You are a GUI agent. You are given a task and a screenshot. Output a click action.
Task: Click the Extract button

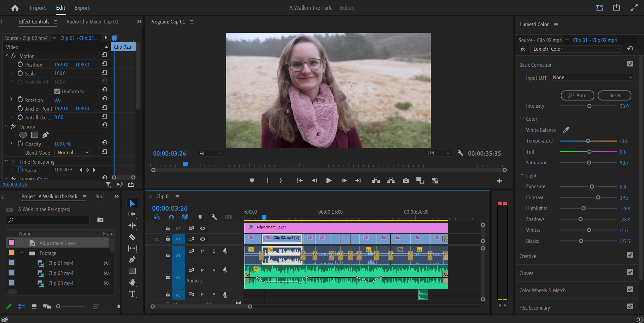pos(391,180)
